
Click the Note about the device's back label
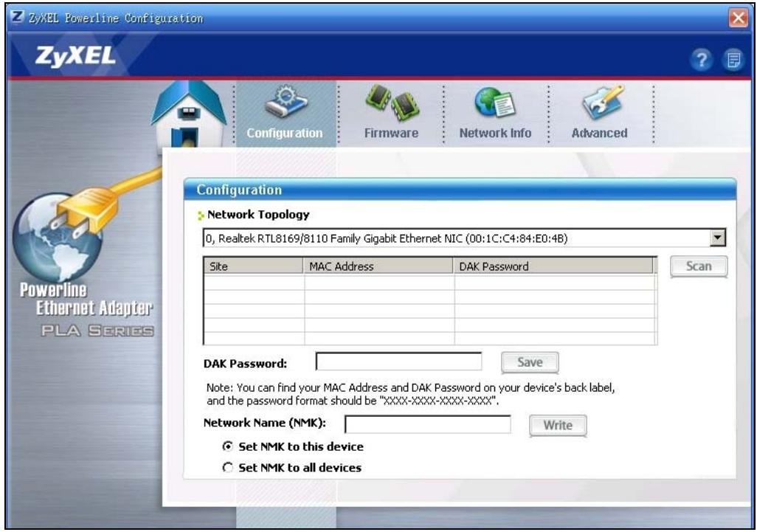point(410,394)
